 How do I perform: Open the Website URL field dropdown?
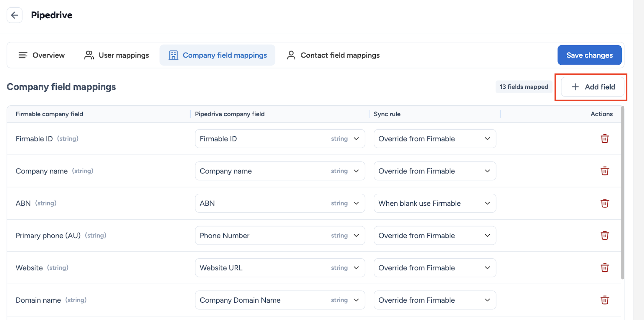279,268
